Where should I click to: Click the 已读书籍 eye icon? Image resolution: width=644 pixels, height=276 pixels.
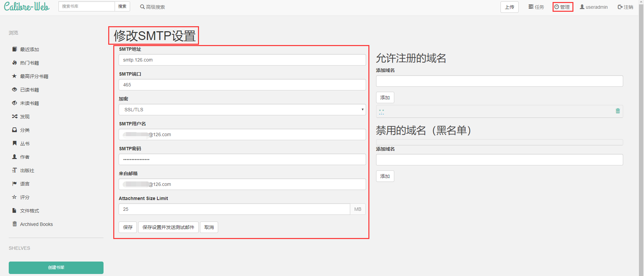[14, 89]
